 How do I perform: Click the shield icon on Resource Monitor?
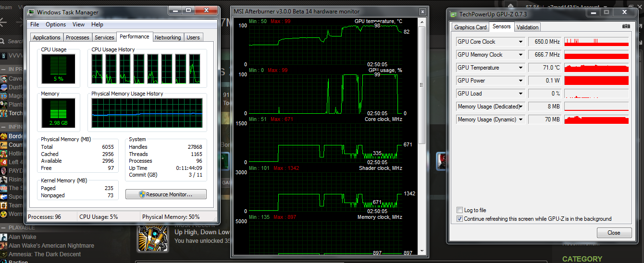tap(142, 194)
